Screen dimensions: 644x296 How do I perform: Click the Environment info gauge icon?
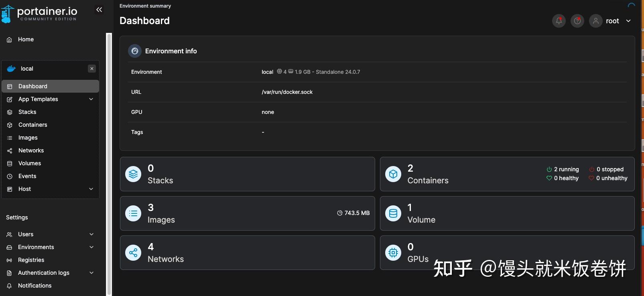[x=134, y=51]
